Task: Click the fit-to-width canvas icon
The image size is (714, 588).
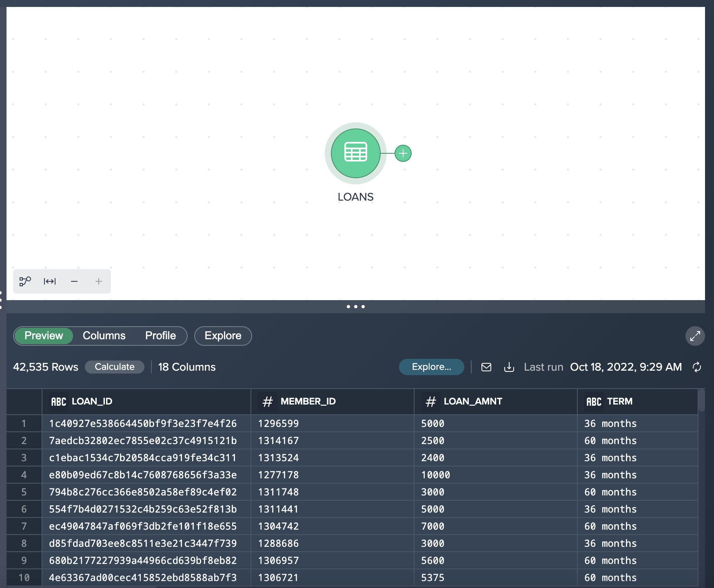Action: click(50, 281)
